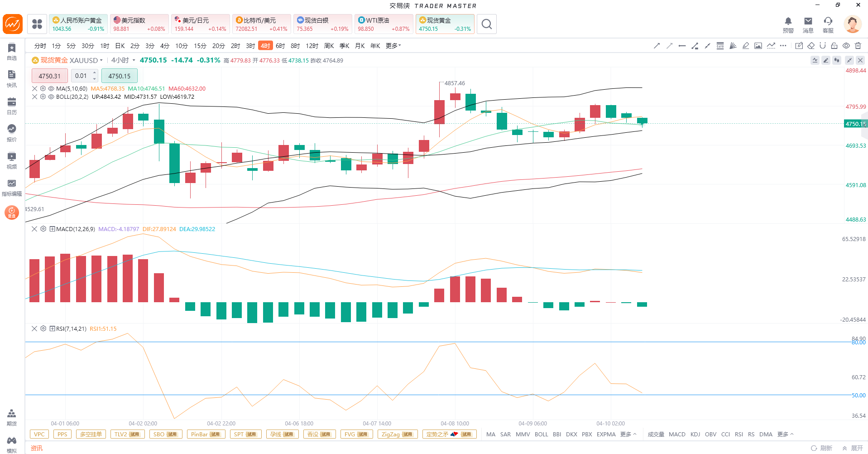
Task: Expand the 4小时 timeframe dropdown
Action: click(x=134, y=60)
